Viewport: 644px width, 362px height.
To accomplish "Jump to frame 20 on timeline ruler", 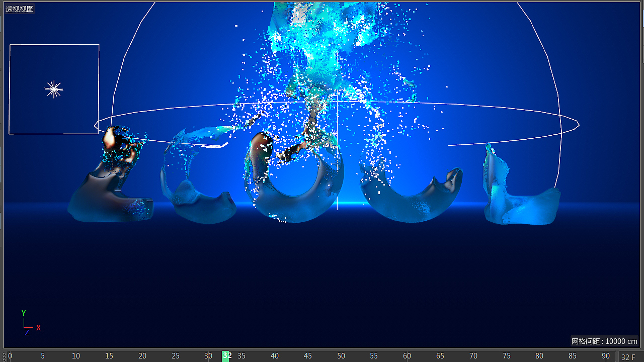I will (142, 356).
